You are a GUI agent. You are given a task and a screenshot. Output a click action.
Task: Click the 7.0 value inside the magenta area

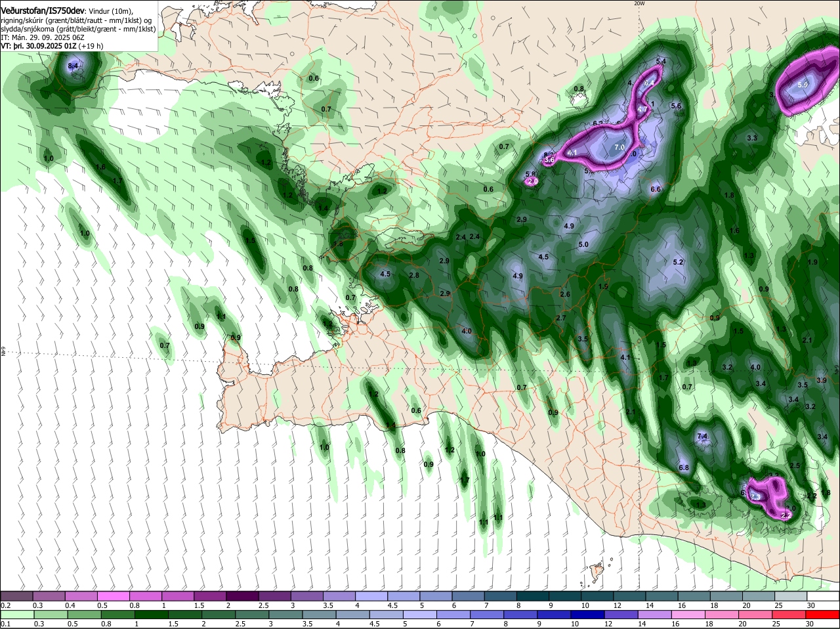click(619, 148)
